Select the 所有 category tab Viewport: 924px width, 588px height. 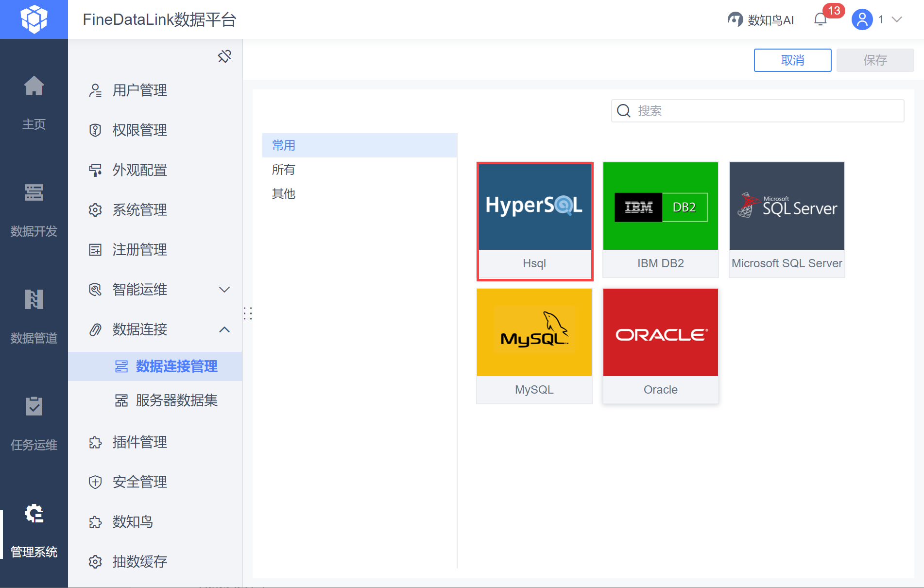click(359, 170)
